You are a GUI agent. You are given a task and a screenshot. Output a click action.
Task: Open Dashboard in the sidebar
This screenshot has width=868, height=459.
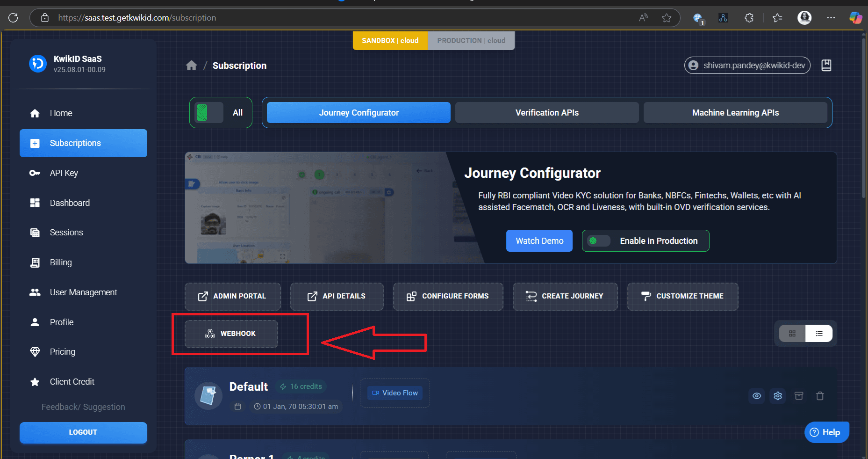point(83,203)
